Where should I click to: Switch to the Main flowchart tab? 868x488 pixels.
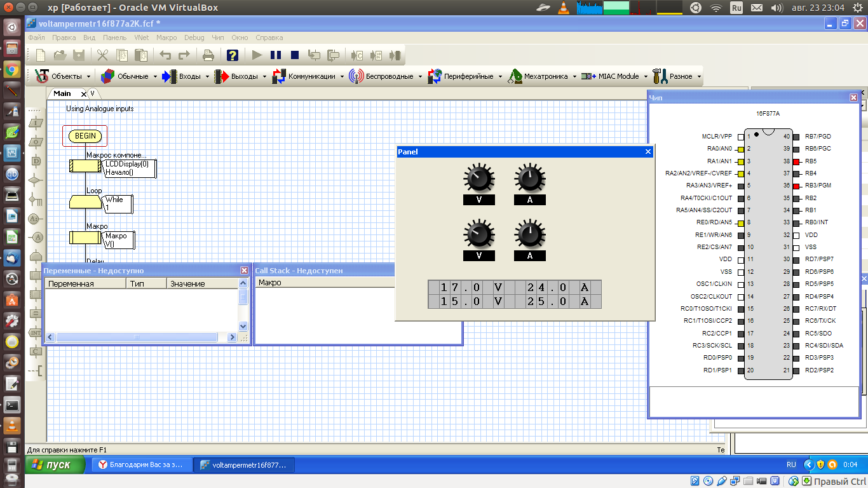point(62,93)
